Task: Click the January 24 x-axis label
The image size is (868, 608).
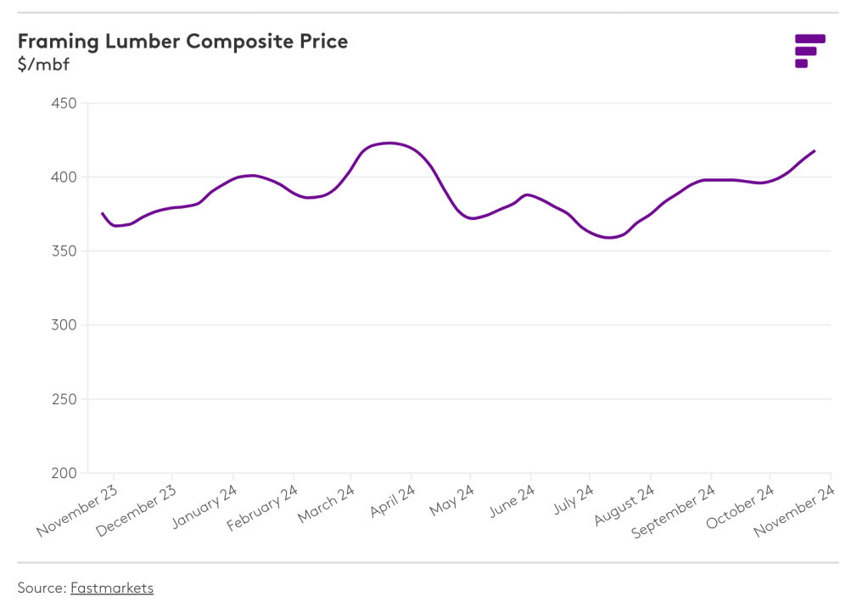Action: [206, 507]
